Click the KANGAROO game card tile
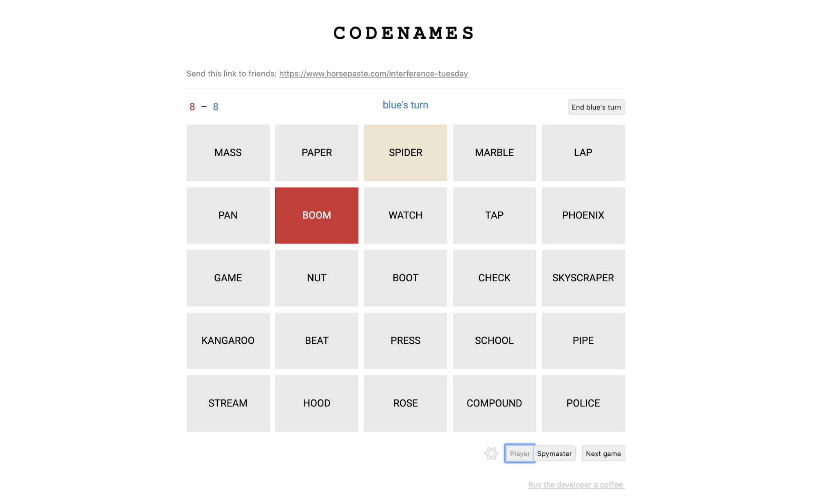The image size is (815, 504). pos(228,340)
